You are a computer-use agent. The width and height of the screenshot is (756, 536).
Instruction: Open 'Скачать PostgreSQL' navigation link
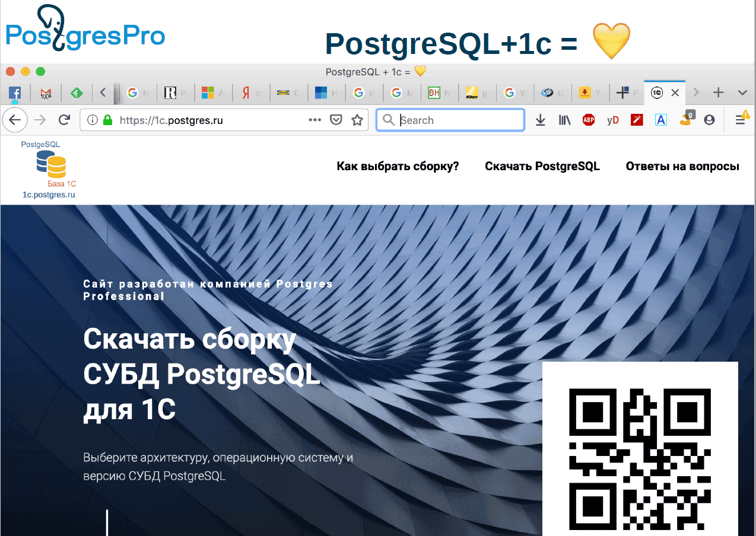542,167
